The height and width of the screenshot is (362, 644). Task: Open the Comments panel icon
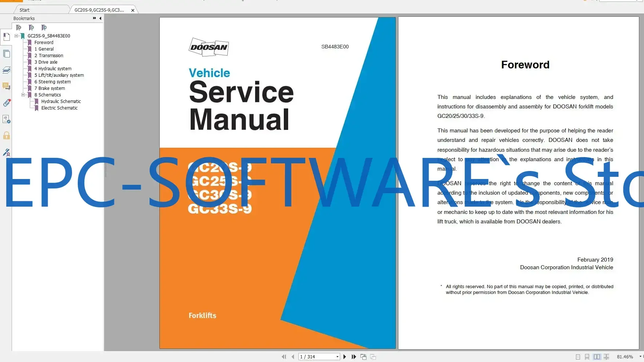tap(6, 87)
